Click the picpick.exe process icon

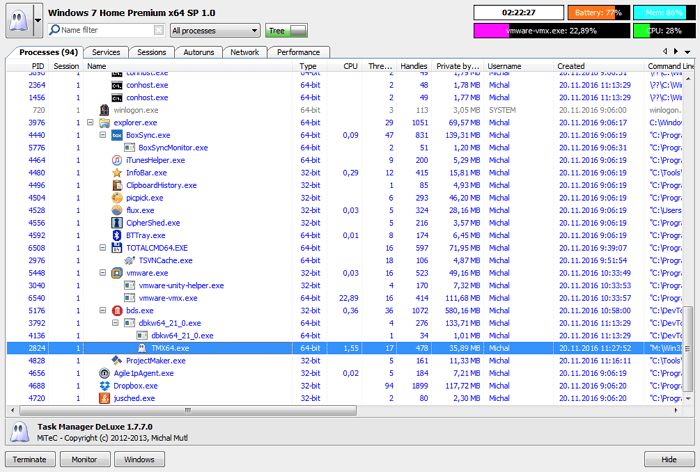(117, 198)
